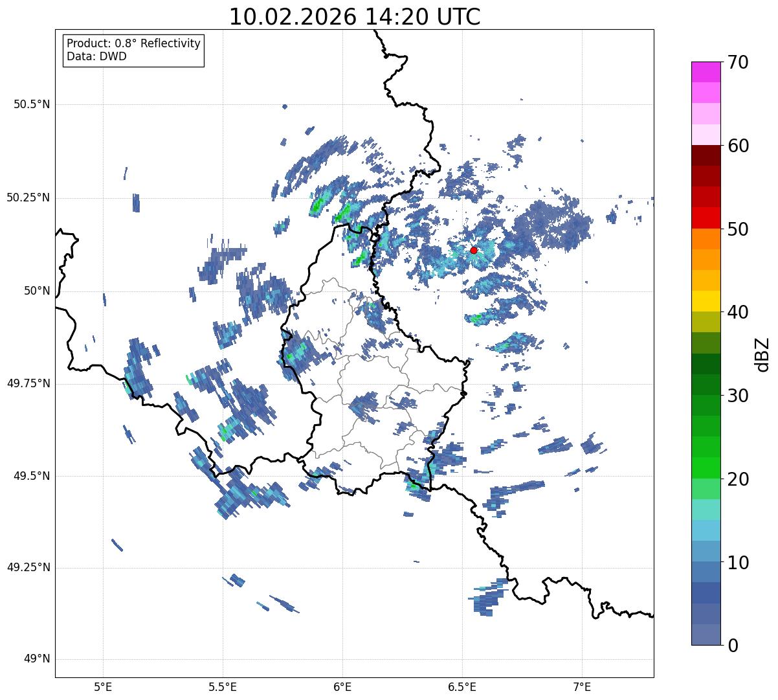Screen dimensions: 778x700
Task: Click the 49.5°N latitude label
Action: (32, 476)
